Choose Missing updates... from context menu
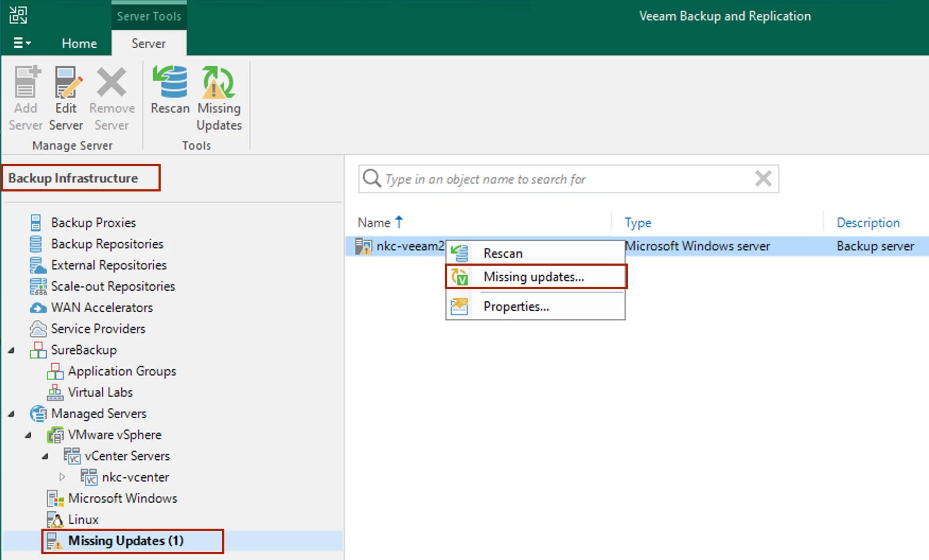The height and width of the screenshot is (560, 929). pos(536,277)
